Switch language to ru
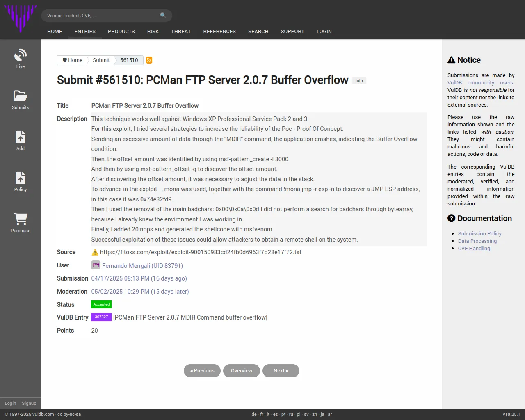 (291, 414)
